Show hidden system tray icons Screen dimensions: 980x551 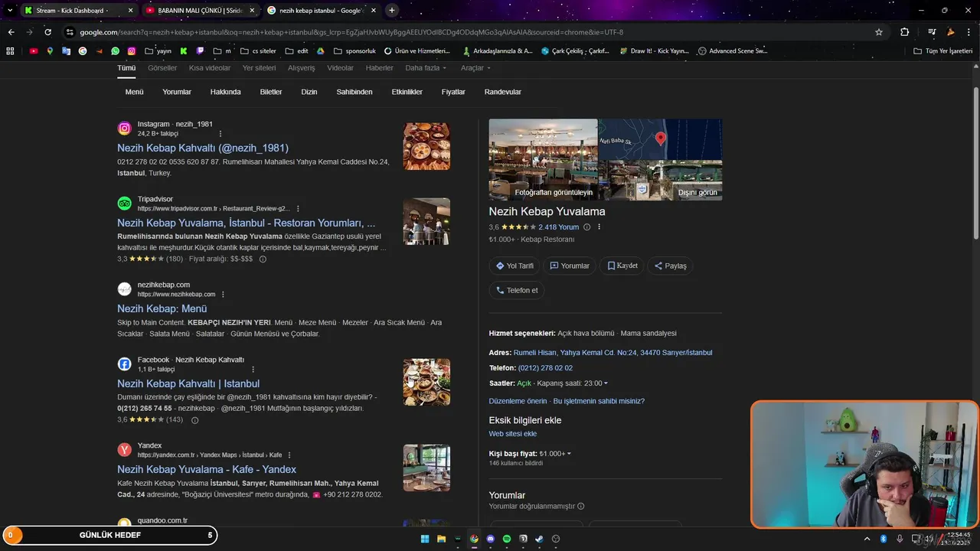(867, 539)
